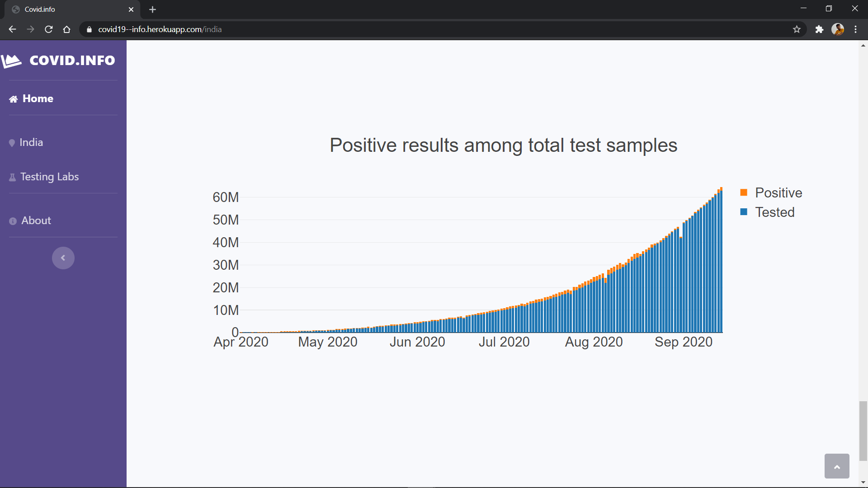This screenshot has height=488, width=868.
Task: Go back to the previous page
Action: [x=13, y=29]
